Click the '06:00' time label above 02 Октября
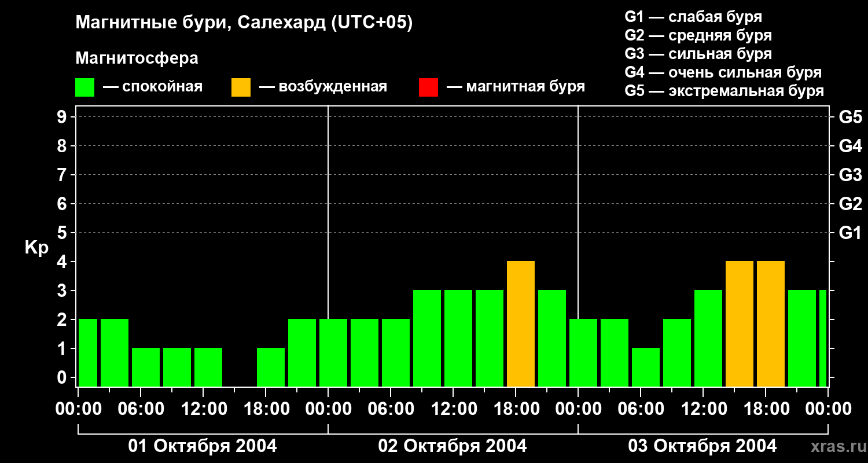This screenshot has width=868, height=463. 391,409
